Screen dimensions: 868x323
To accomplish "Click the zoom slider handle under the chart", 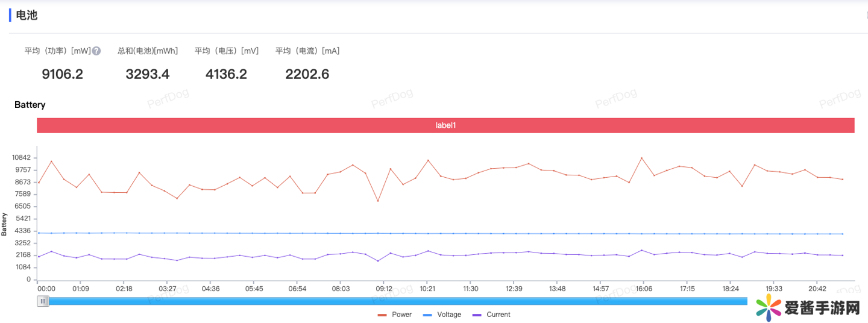I will click(43, 301).
